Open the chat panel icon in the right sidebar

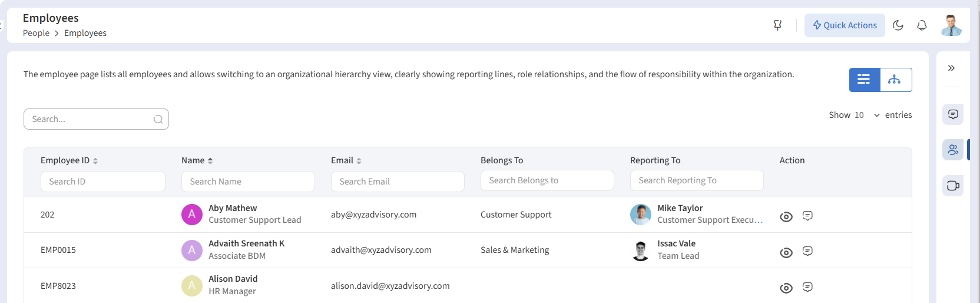click(953, 114)
